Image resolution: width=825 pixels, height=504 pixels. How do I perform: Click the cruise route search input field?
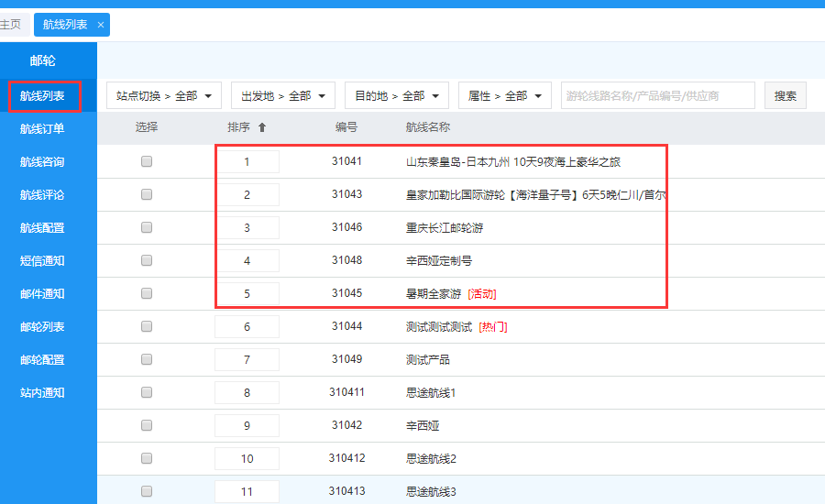[657, 95]
